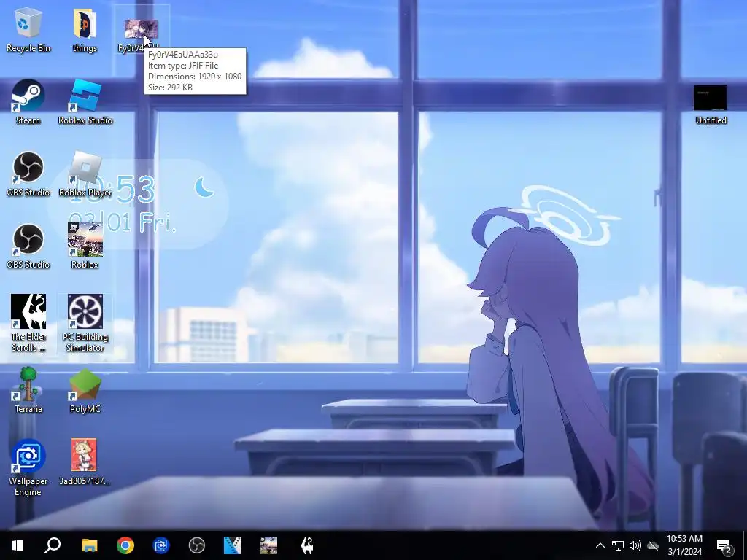Image resolution: width=747 pixels, height=560 pixels.
Task: Open the Skyrim dragon icon in the taskbar
Action: [308, 545]
